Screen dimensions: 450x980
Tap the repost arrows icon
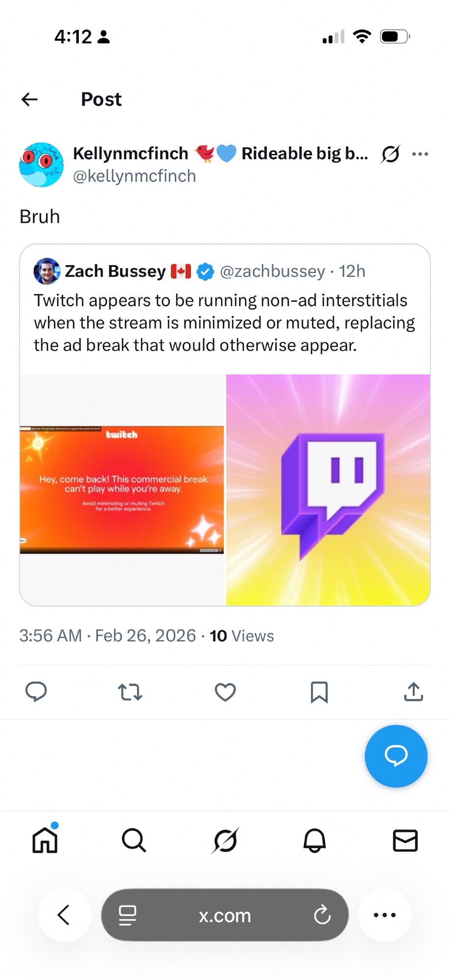(130, 692)
